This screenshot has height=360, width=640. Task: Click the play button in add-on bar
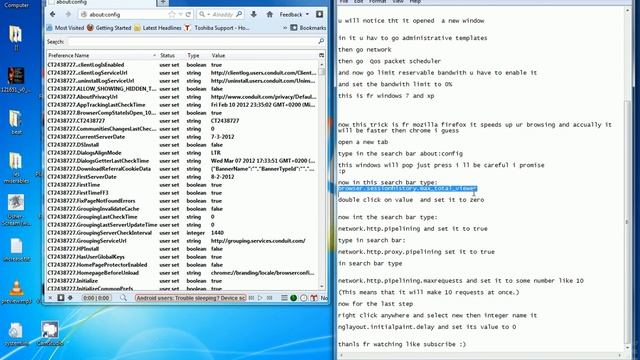[260, 298]
